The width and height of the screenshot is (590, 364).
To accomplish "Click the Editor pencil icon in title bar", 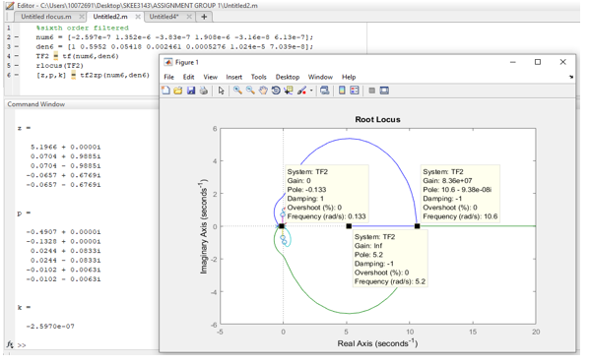I will (x=10, y=6).
